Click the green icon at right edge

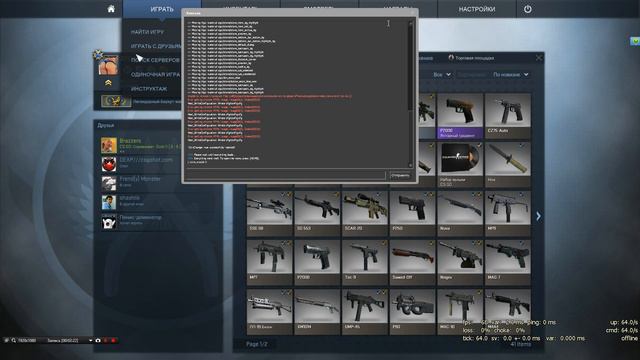coord(635,41)
